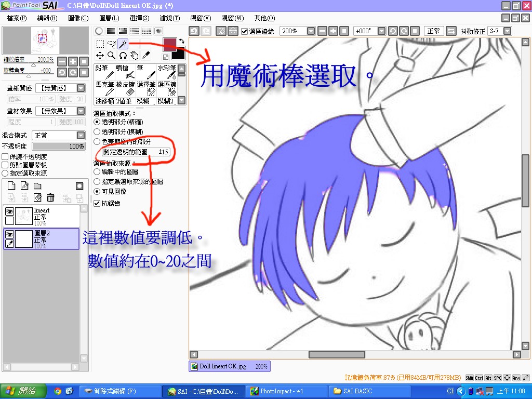Screen dimensions: 532x399
Task: Select 指定為選取來源的圖層 radio option
Action: coord(97,181)
